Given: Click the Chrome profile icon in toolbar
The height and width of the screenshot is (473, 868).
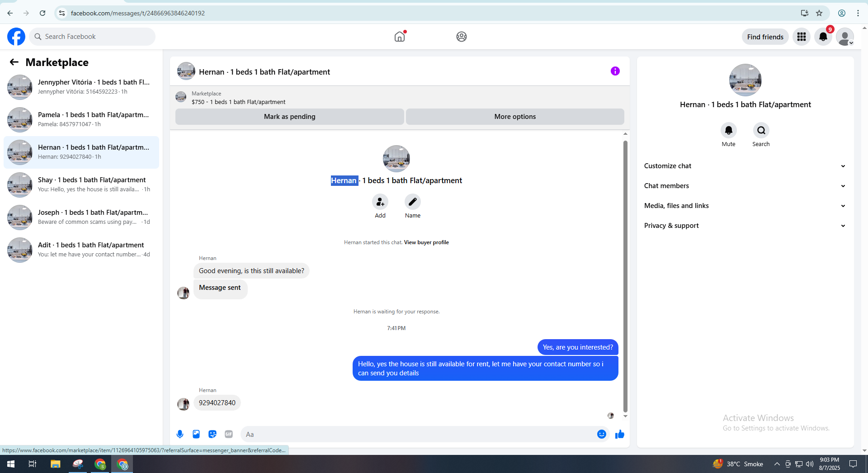Looking at the screenshot, I should [842, 13].
